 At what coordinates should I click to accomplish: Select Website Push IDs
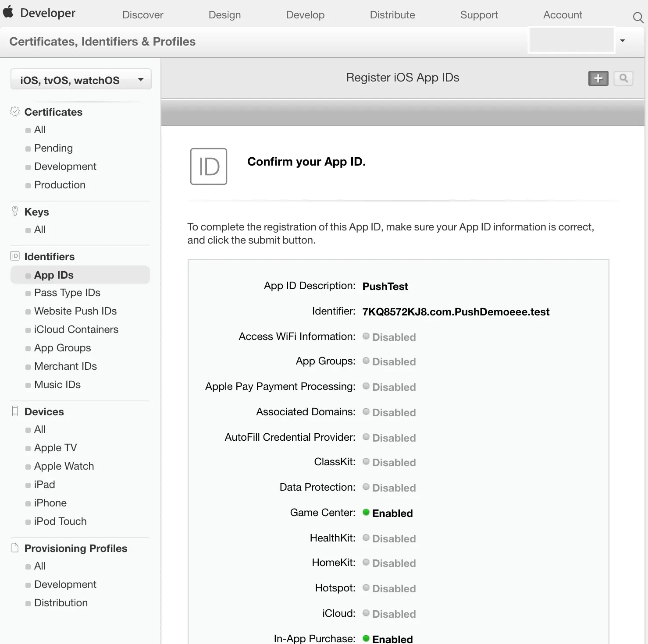tap(75, 311)
